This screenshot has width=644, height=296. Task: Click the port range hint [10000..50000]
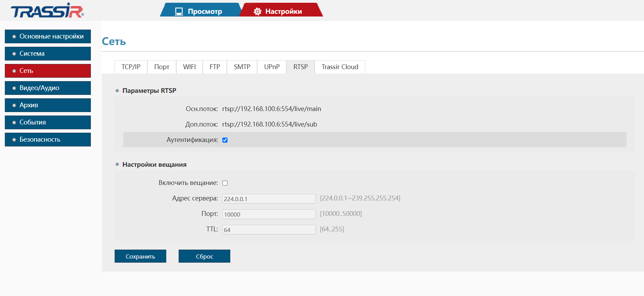click(341, 214)
